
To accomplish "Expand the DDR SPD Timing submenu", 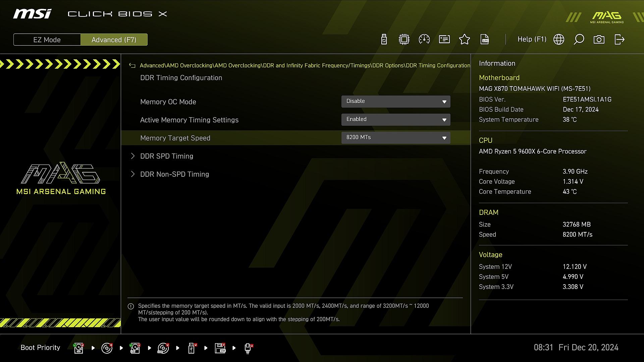I will [167, 156].
